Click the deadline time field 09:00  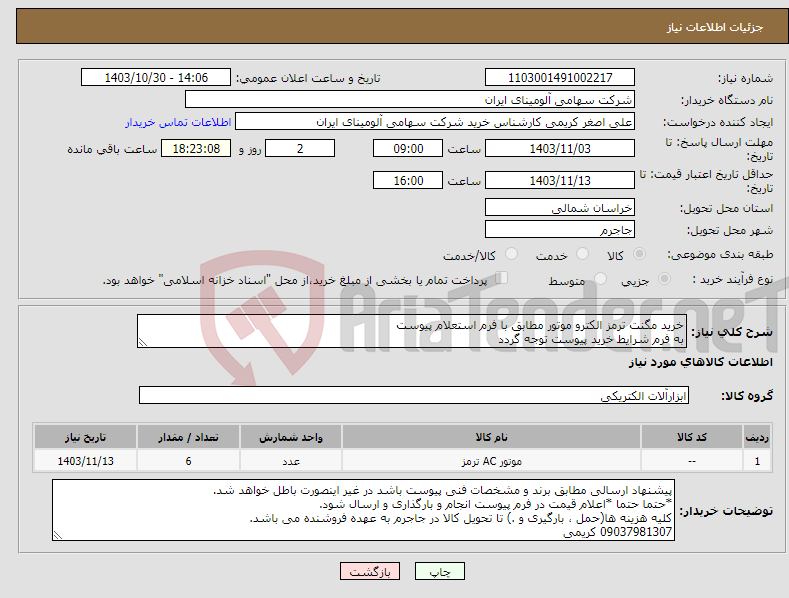(x=408, y=148)
